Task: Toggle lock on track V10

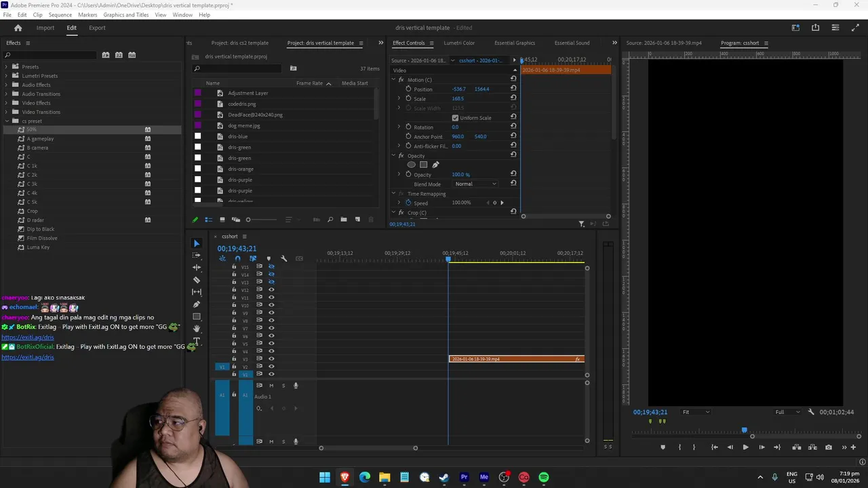Action: click(234, 305)
